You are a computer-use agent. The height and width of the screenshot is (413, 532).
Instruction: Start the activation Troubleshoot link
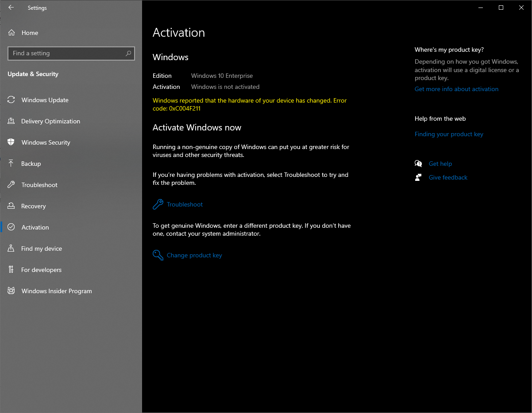(185, 204)
